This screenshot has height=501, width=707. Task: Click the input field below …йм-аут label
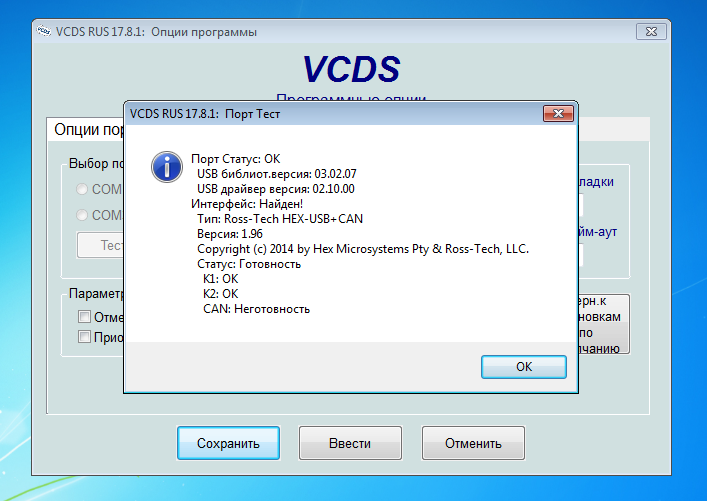(581, 255)
